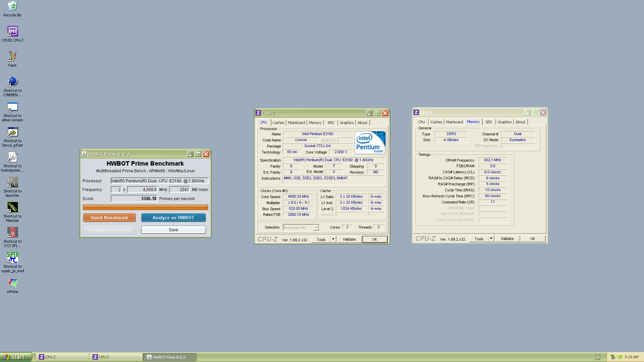Open About tab in Memory window

point(520,122)
